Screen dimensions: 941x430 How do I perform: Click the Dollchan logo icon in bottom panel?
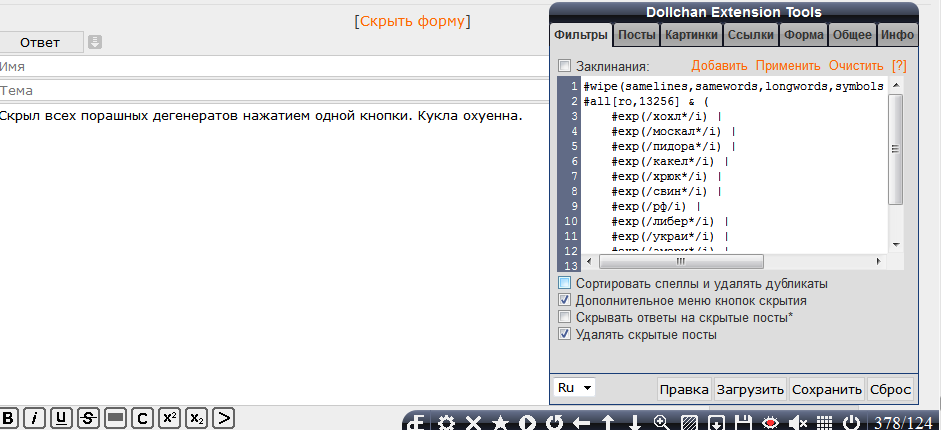[417, 422]
